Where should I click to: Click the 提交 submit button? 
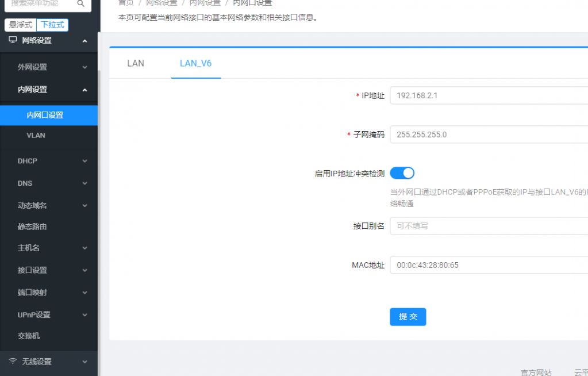[408, 317]
